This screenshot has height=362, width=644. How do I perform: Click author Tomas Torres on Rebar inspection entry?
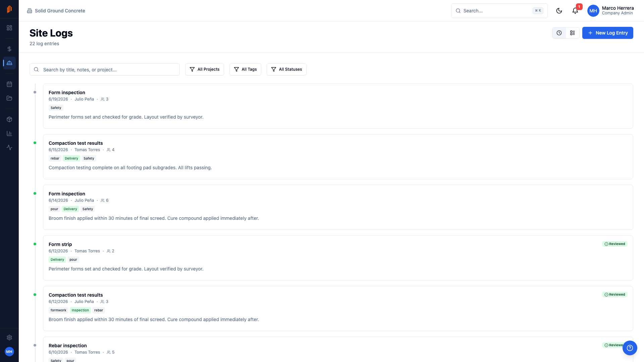coord(87,352)
